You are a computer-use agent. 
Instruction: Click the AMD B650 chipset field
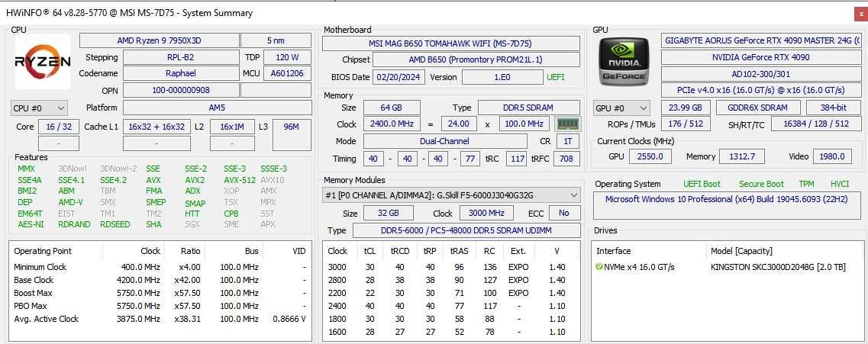pyautogui.click(x=476, y=59)
